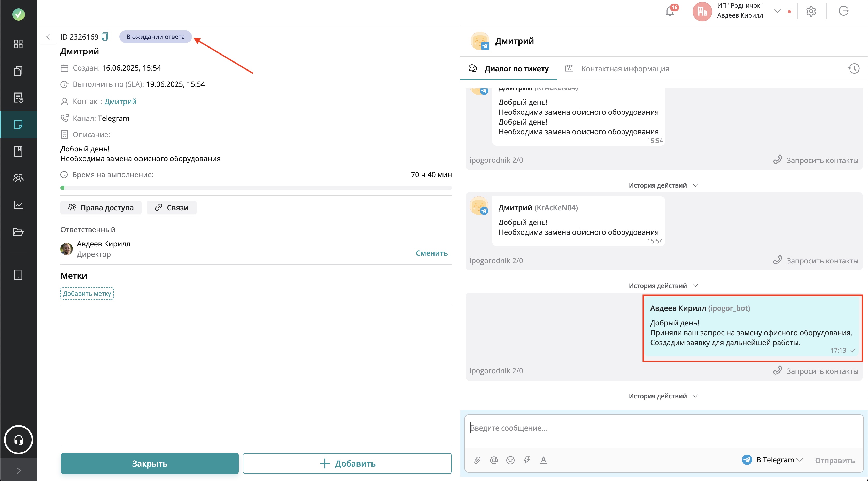
Task: Open text formatting A icon
Action: tap(543, 460)
